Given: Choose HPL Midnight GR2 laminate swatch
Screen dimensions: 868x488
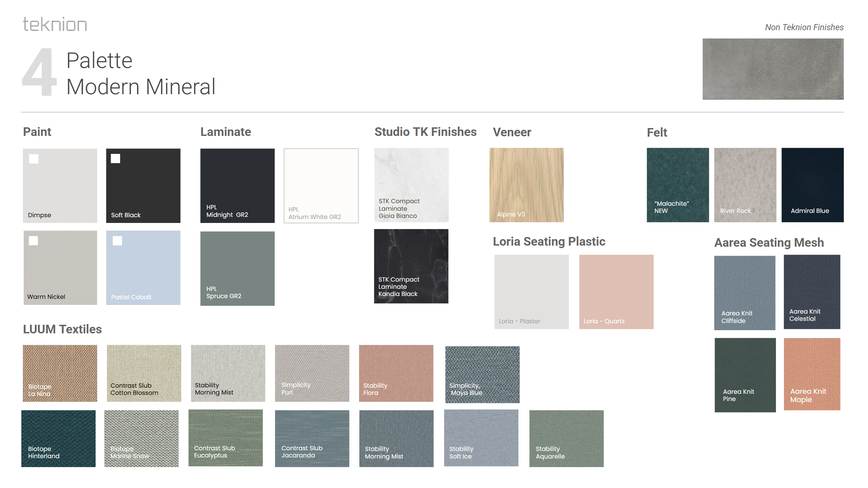Looking at the screenshot, I should pyautogui.click(x=238, y=186).
